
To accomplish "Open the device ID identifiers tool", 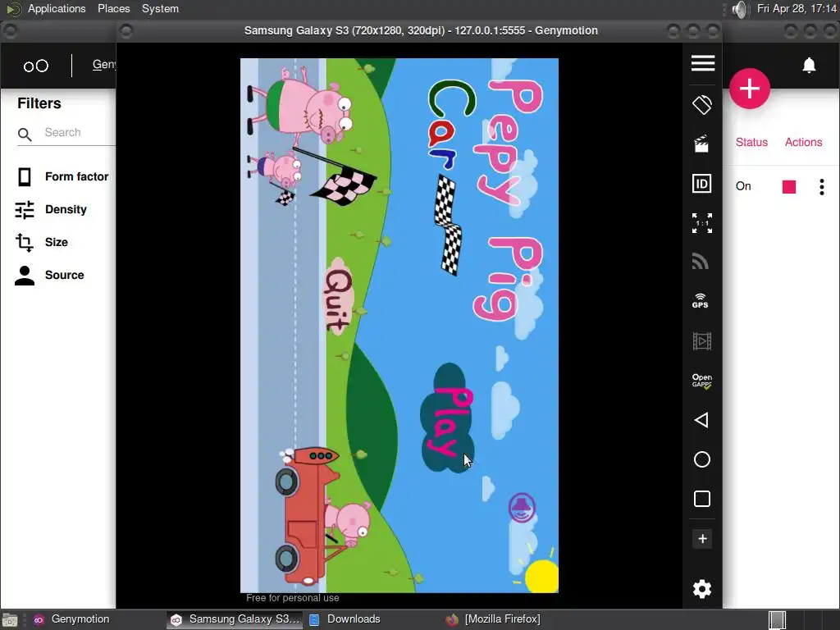I will tap(702, 184).
